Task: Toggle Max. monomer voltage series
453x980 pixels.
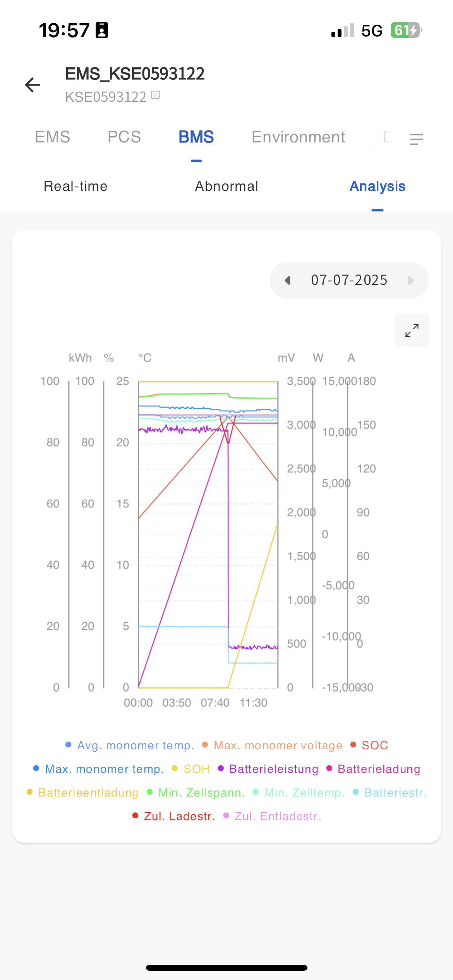Action: (278, 745)
